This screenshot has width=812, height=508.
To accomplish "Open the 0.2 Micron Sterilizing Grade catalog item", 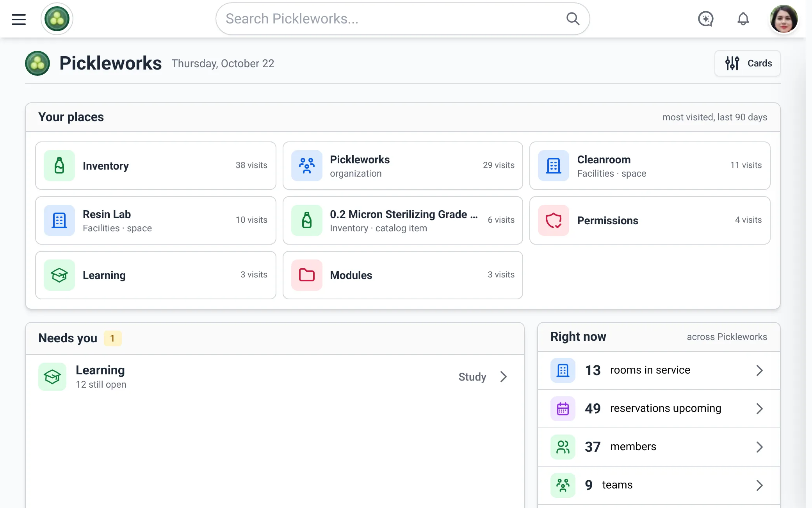I will [402, 220].
